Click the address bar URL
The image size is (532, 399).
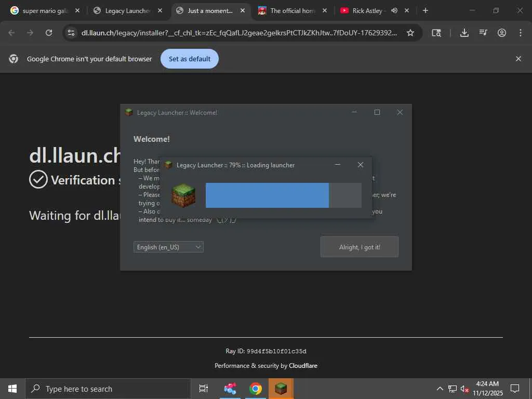click(239, 33)
